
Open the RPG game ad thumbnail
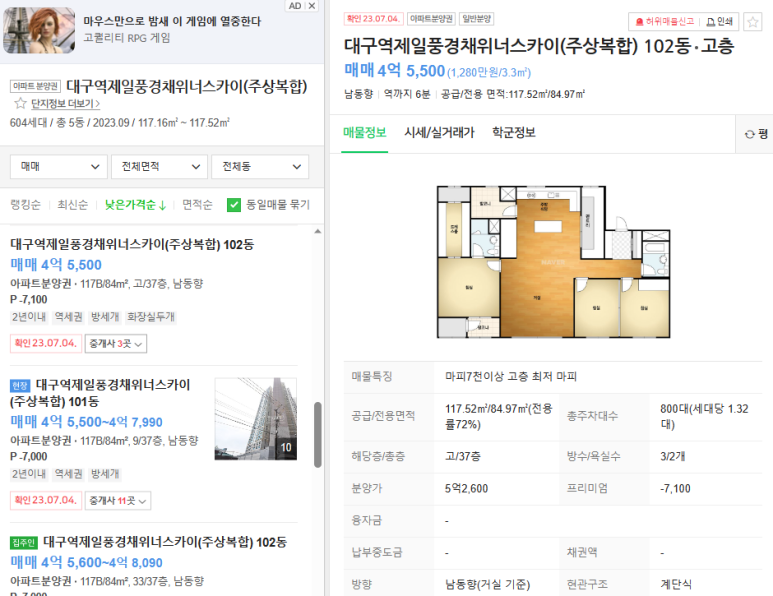[x=39, y=31]
